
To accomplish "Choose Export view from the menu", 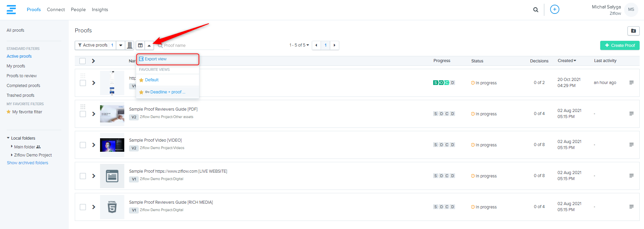I will tap(156, 59).
